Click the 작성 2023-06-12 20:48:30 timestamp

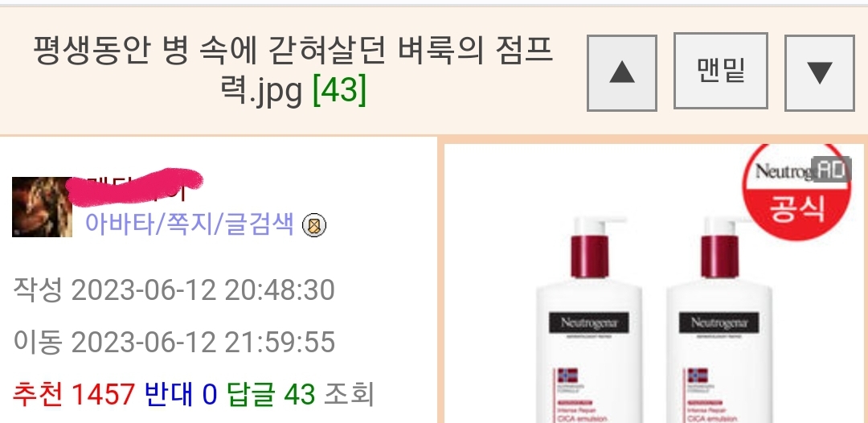coord(174,290)
